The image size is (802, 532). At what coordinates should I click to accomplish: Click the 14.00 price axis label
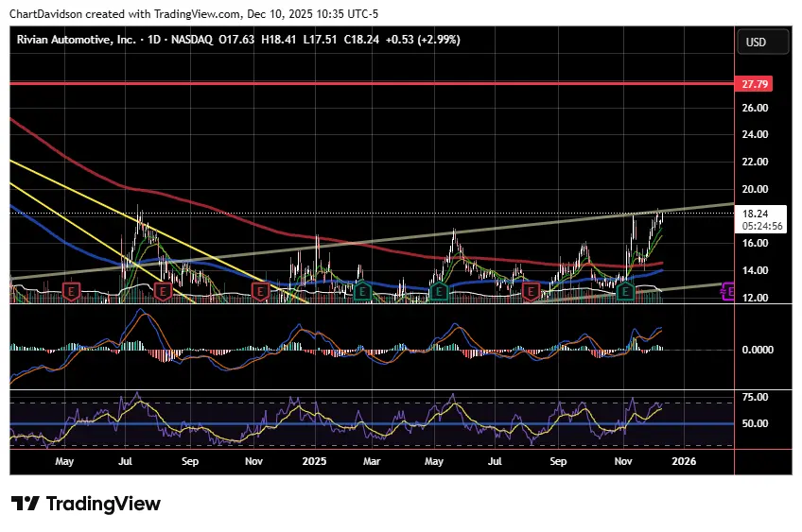click(755, 270)
